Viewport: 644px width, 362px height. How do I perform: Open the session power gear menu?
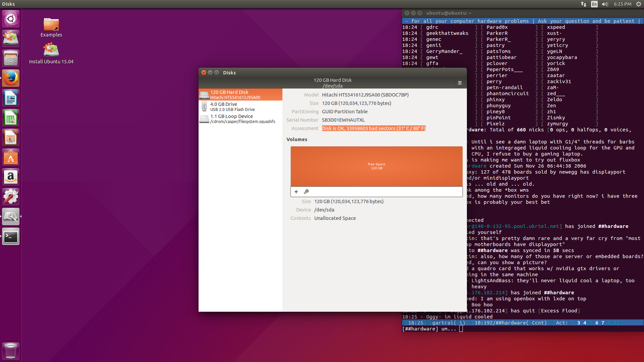(x=638, y=4)
